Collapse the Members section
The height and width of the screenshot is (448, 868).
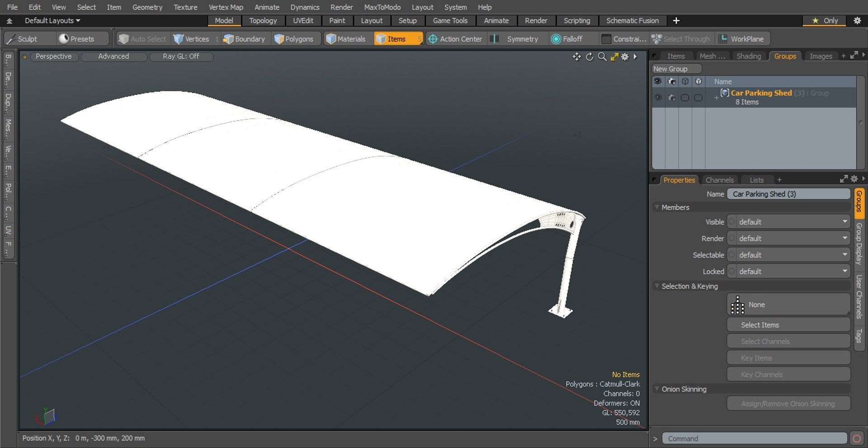[x=657, y=207]
